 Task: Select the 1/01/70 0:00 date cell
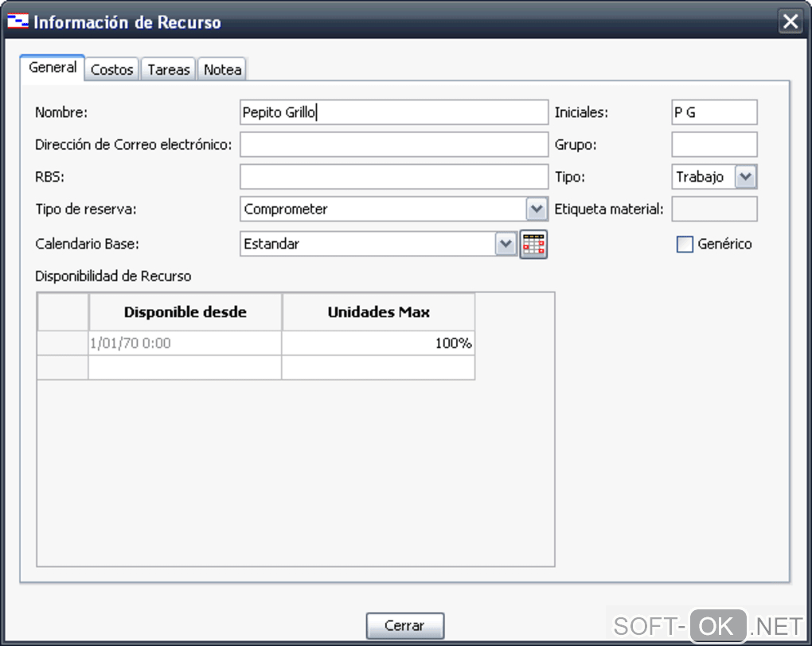click(185, 343)
